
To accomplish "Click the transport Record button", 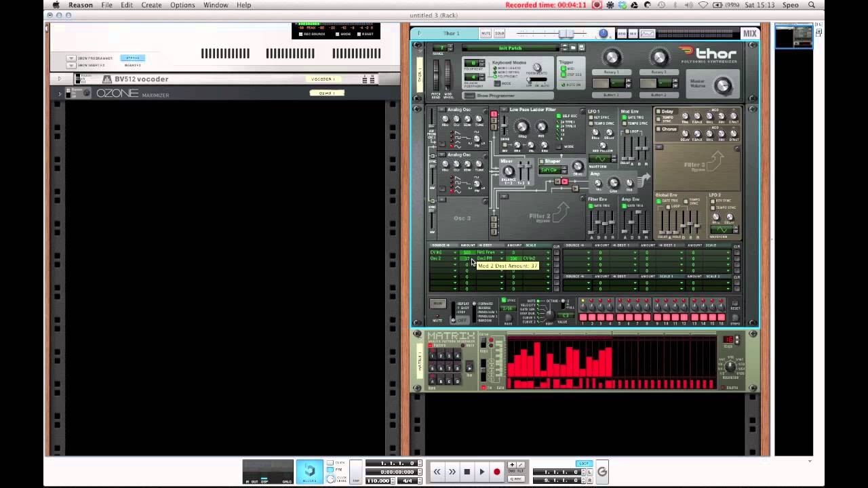I will [x=497, y=472].
